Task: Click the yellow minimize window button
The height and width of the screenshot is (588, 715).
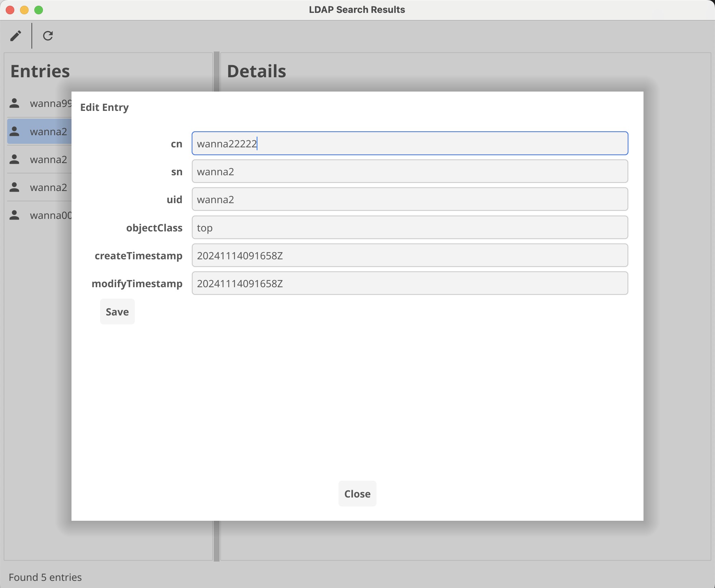Action: [24, 10]
